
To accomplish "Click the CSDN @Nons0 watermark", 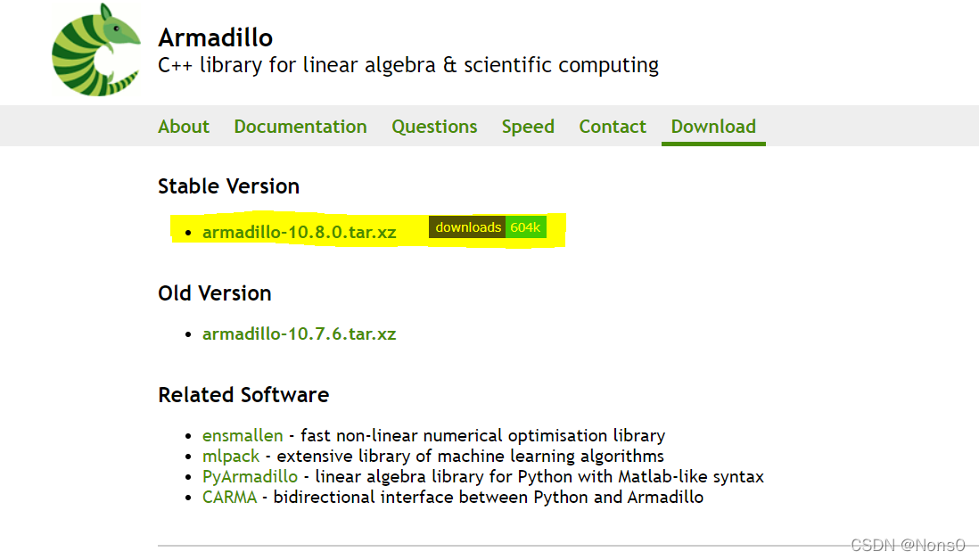I will pyautogui.click(x=908, y=546).
